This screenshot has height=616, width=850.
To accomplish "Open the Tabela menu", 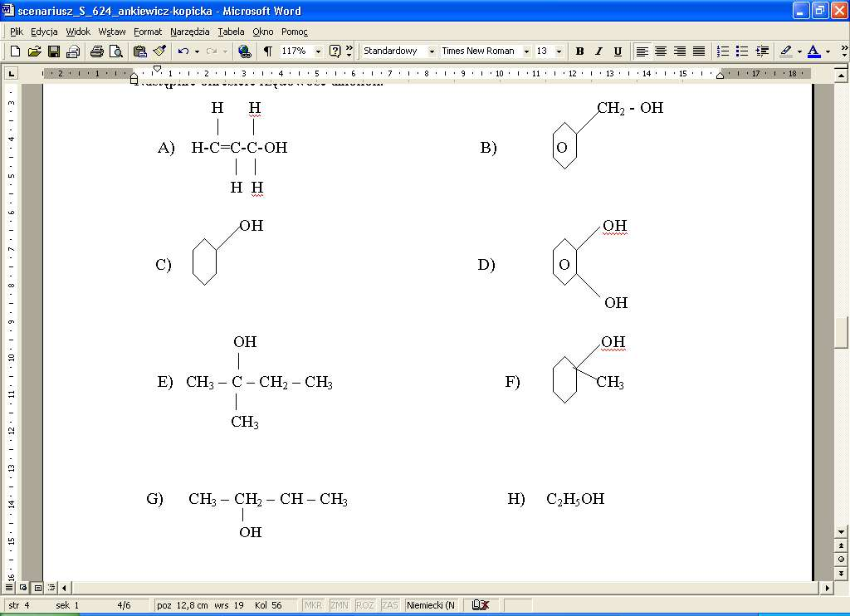I will pos(231,32).
